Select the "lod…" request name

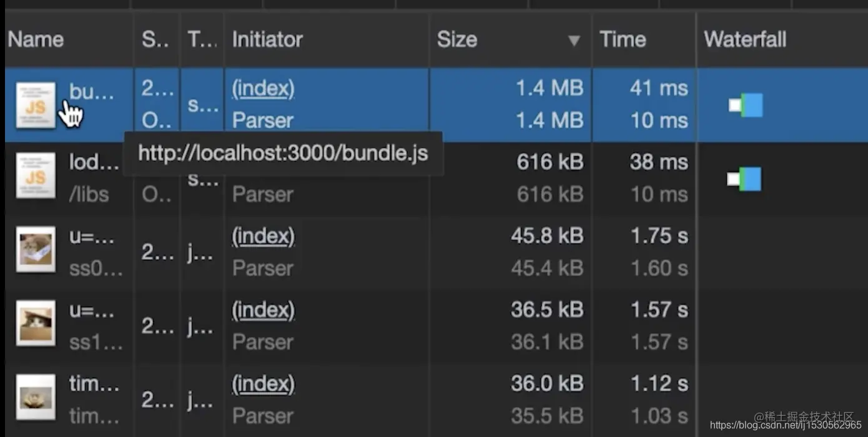pos(94,162)
